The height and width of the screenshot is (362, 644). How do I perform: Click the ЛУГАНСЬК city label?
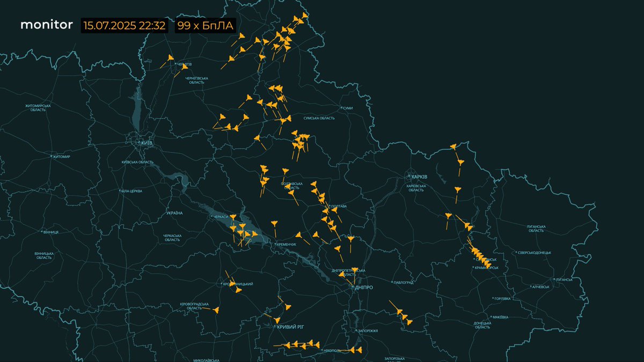pos(564,279)
